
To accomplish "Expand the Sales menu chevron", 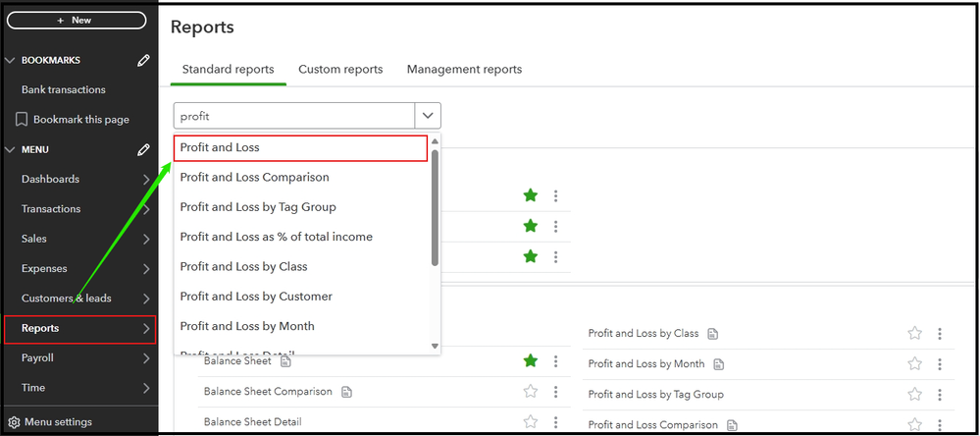I will click(145, 239).
